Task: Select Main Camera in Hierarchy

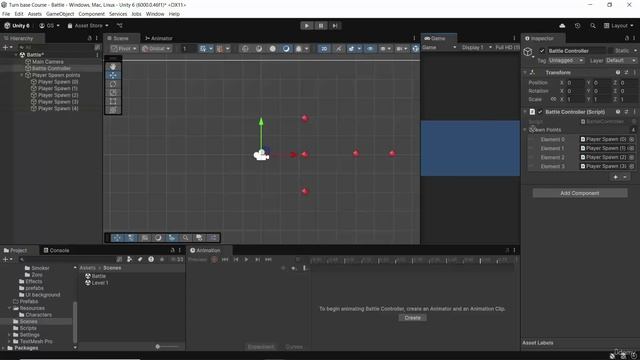Action: [x=48, y=62]
